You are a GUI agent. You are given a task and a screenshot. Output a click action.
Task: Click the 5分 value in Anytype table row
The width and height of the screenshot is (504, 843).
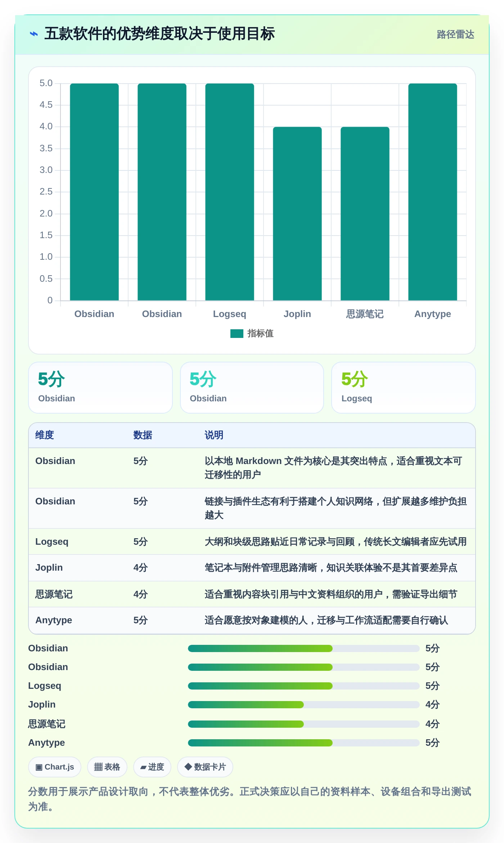(141, 620)
